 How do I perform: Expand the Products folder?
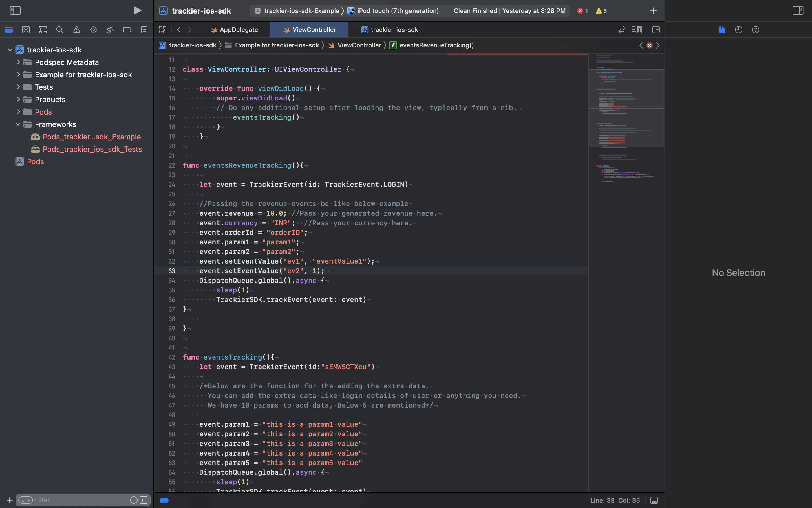click(x=18, y=99)
